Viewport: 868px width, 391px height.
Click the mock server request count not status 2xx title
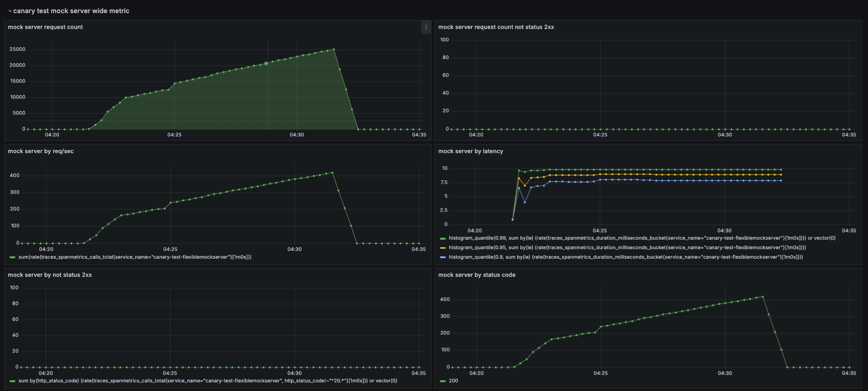coord(496,27)
